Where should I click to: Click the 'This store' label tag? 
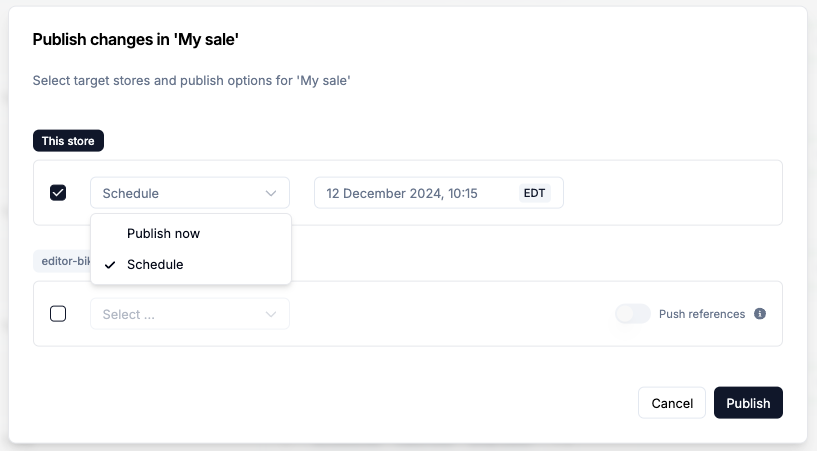[68, 141]
